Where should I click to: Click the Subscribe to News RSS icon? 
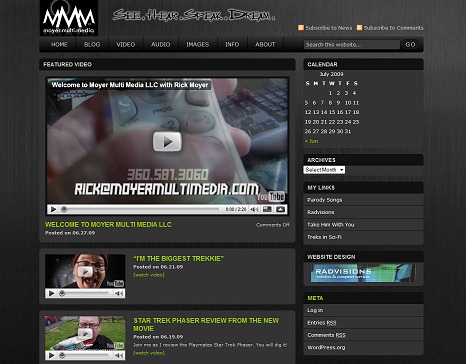click(301, 28)
